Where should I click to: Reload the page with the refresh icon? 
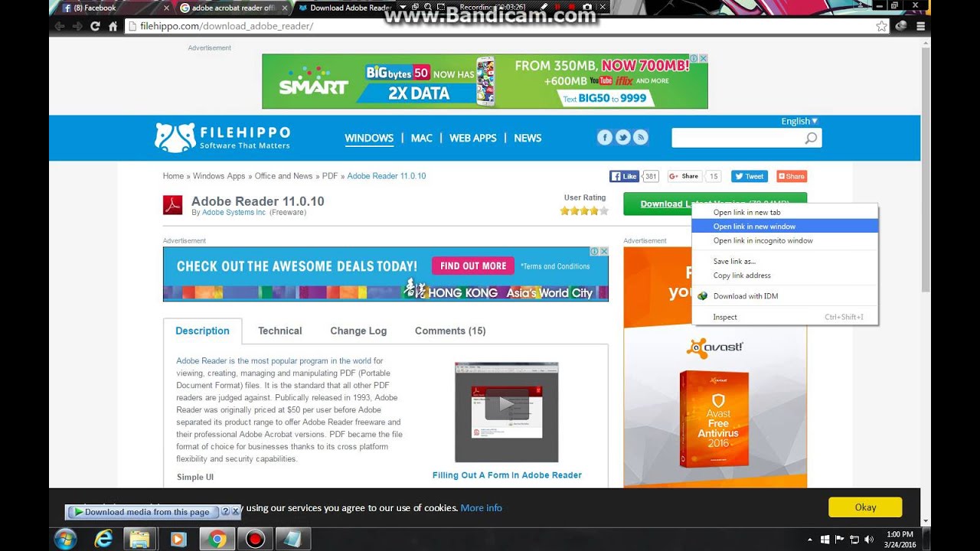pos(95,26)
